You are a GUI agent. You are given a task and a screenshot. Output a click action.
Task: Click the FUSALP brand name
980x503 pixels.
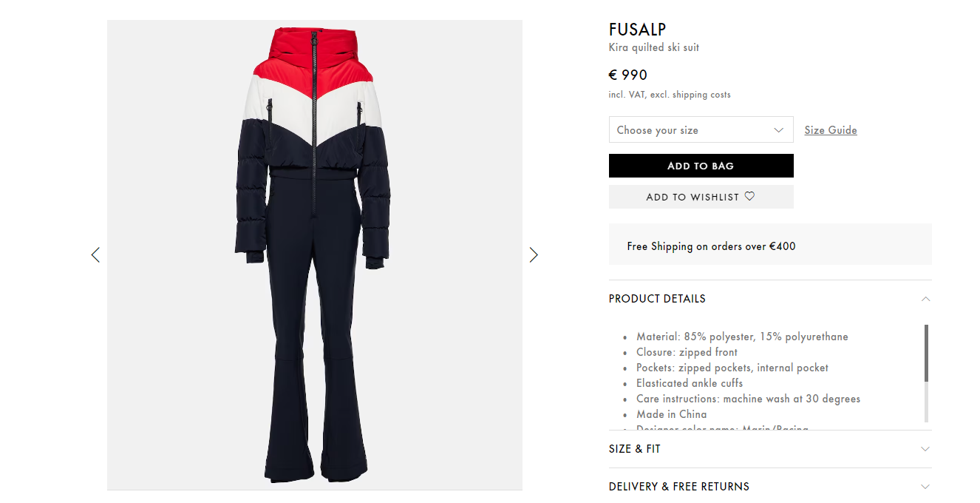pos(637,30)
